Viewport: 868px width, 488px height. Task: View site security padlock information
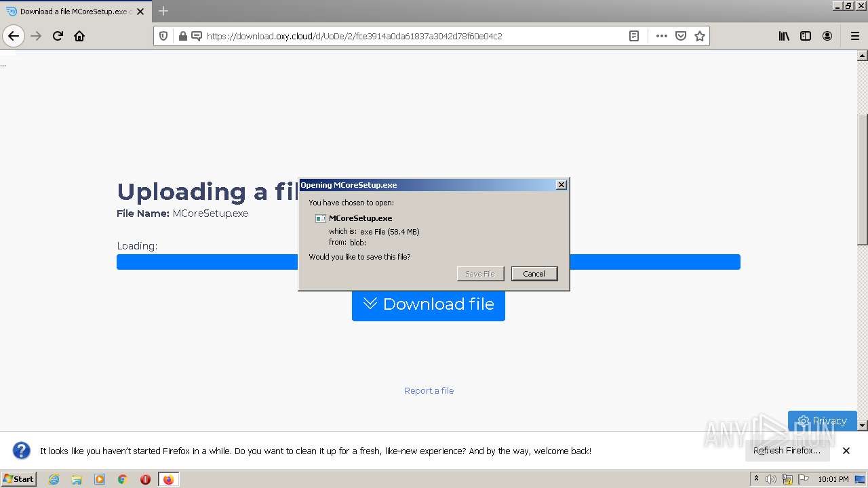pos(182,36)
